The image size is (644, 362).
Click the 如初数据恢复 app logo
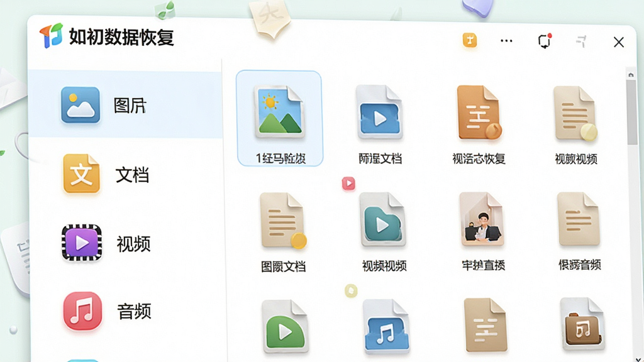pyautogui.click(x=52, y=36)
